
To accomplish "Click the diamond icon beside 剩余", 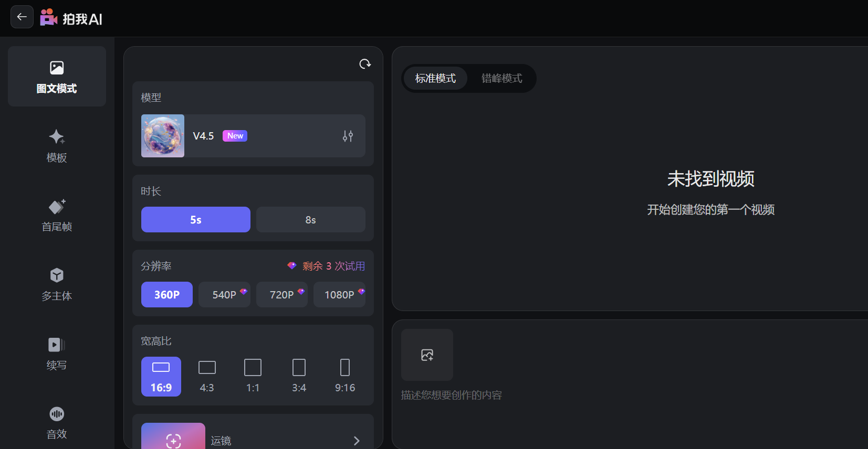I will click(292, 265).
